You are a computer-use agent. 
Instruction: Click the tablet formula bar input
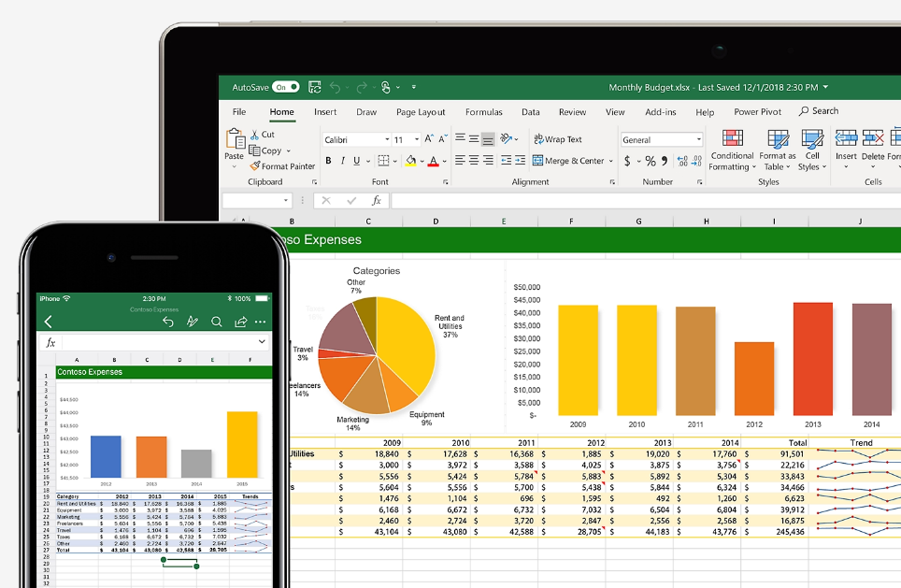tap(646, 201)
